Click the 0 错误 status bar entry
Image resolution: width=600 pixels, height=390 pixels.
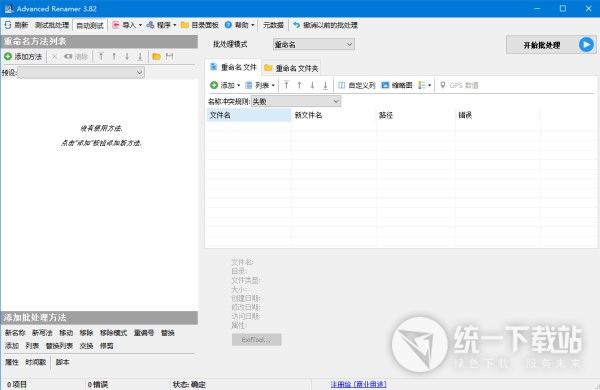(98, 385)
